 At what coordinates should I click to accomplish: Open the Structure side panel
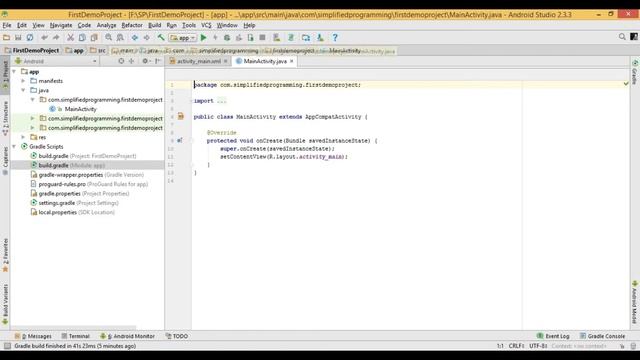coord(5,118)
